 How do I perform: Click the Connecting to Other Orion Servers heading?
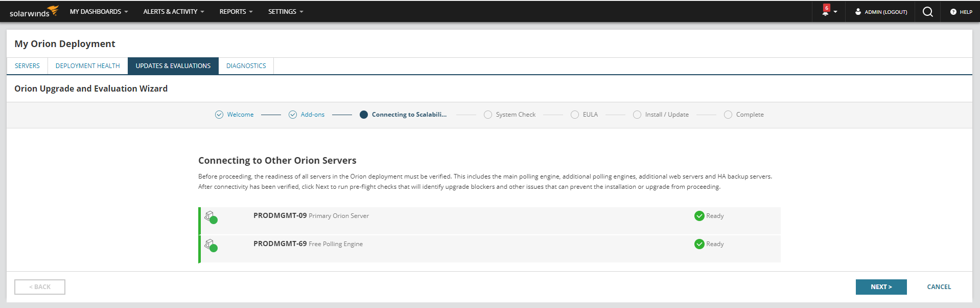point(277,161)
